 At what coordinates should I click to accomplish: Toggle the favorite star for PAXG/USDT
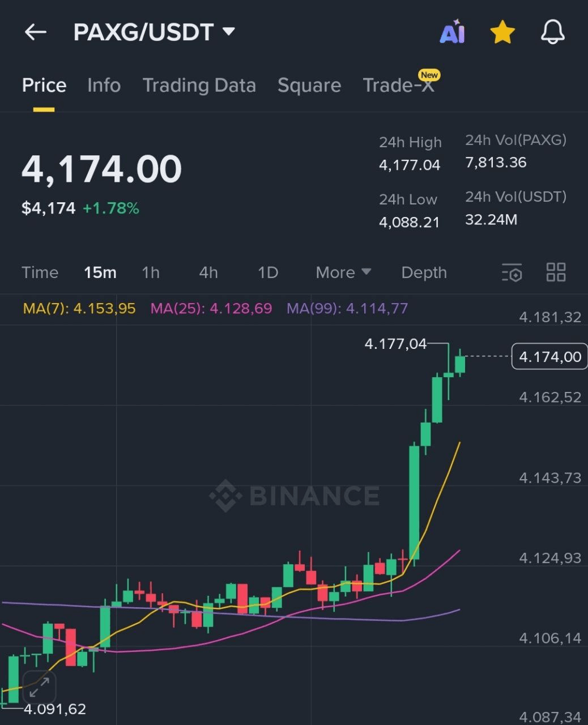pos(501,32)
